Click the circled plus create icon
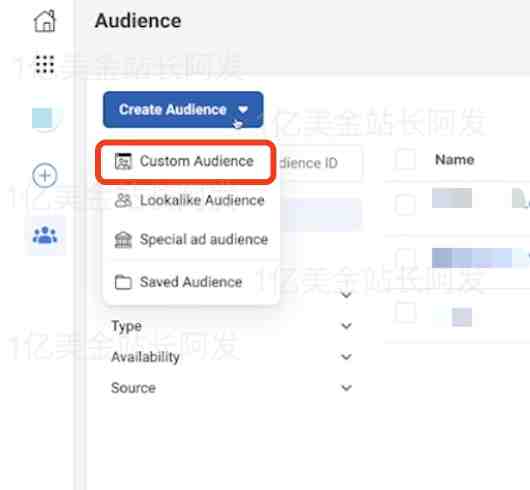Viewport: 530px width, 490px height. [x=45, y=175]
